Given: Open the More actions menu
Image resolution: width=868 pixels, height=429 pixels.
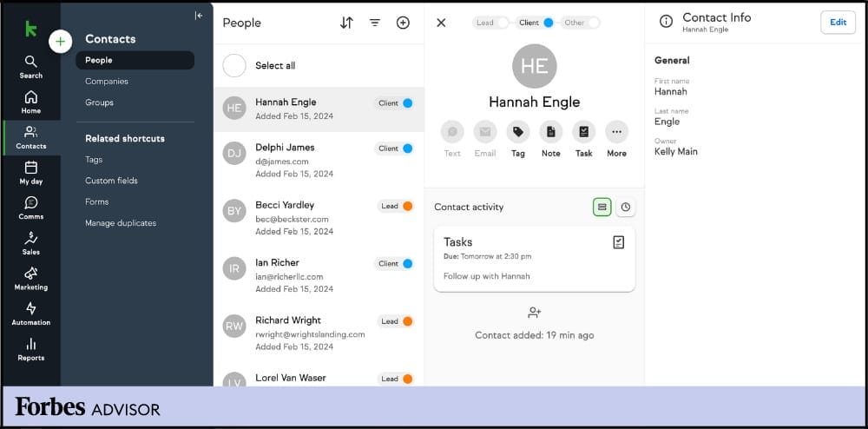Looking at the screenshot, I should pyautogui.click(x=616, y=132).
